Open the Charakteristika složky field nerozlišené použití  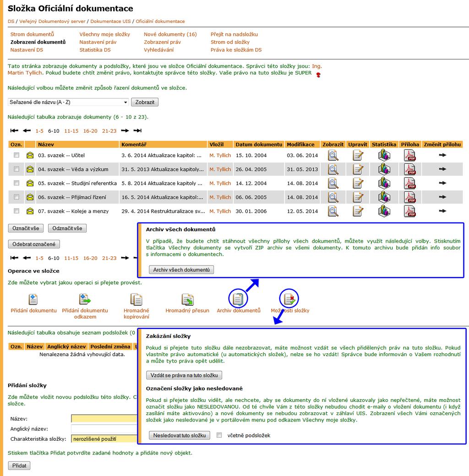104,439
